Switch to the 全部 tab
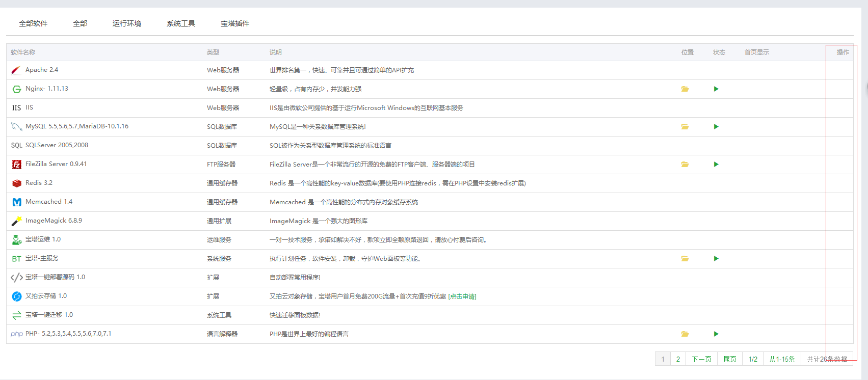Image resolution: width=868 pixels, height=380 pixels. click(80, 23)
